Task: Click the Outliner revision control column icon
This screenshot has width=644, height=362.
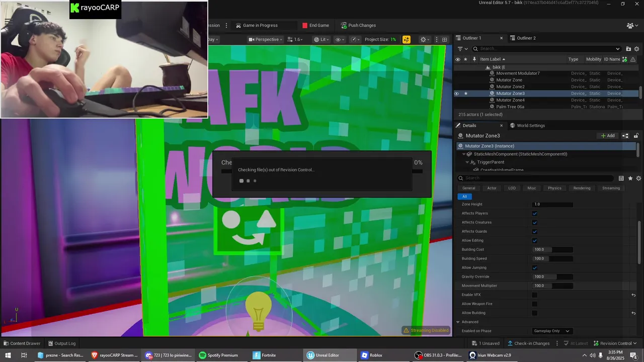Action: click(625, 59)
